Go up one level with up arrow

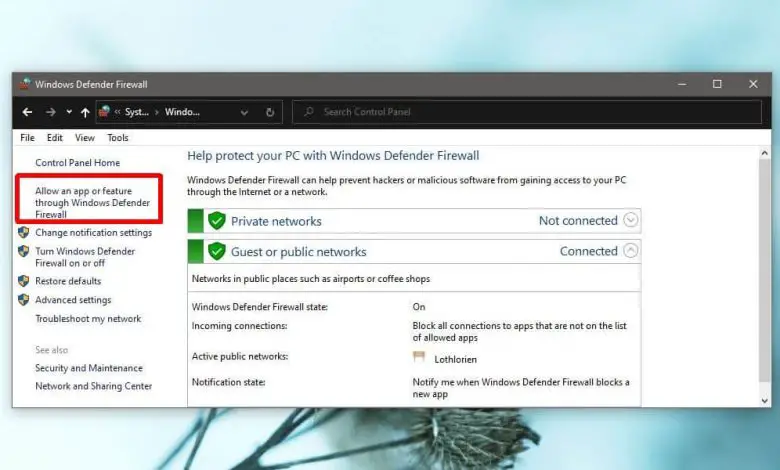pyautogui.click(x=85, y=112)
